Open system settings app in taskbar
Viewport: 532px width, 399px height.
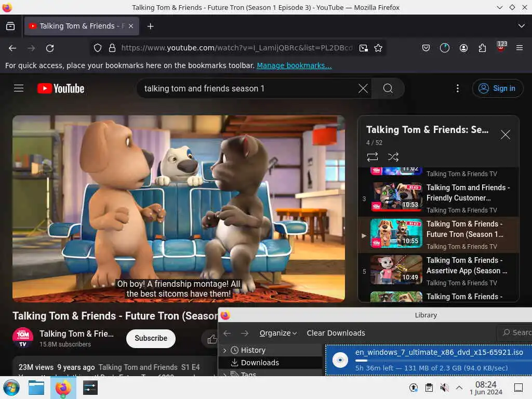[x=90, y=388]
